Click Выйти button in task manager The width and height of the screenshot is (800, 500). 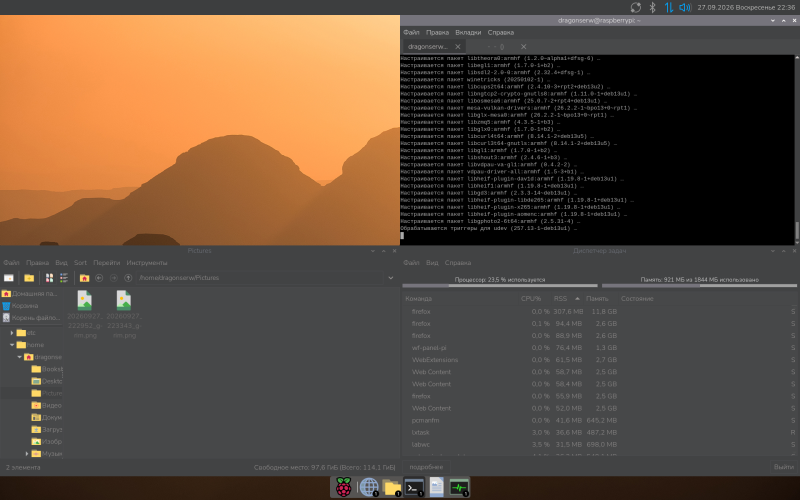pos(783,467)
